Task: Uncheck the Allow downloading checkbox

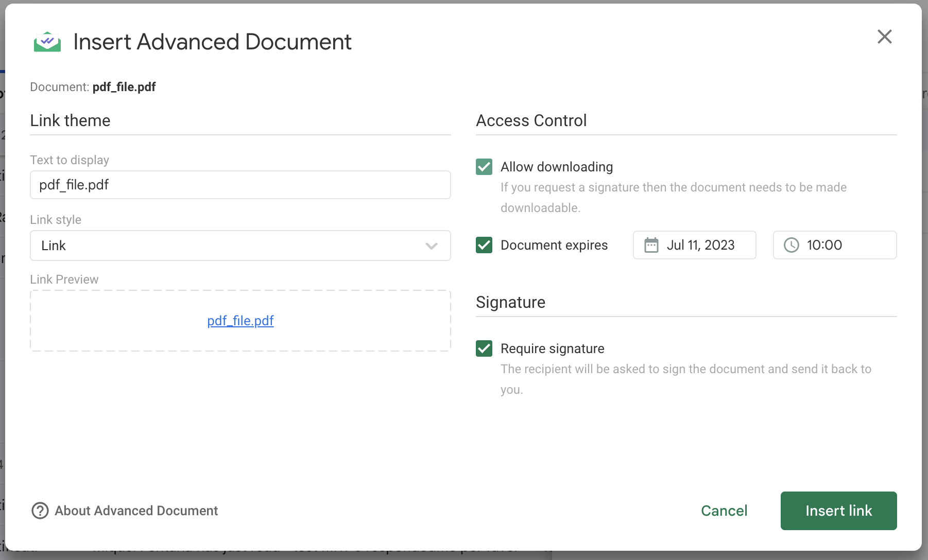Action: click(x=484, y=167)
